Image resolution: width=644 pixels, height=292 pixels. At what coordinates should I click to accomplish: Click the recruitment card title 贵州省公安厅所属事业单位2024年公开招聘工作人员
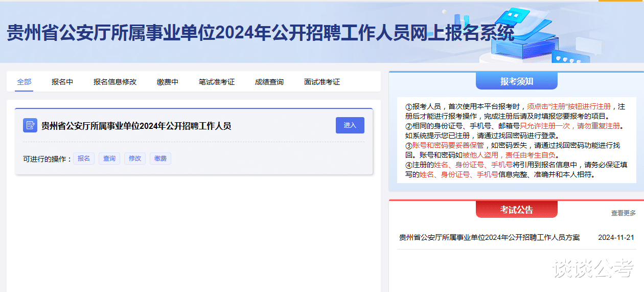(x=136, y=126)
